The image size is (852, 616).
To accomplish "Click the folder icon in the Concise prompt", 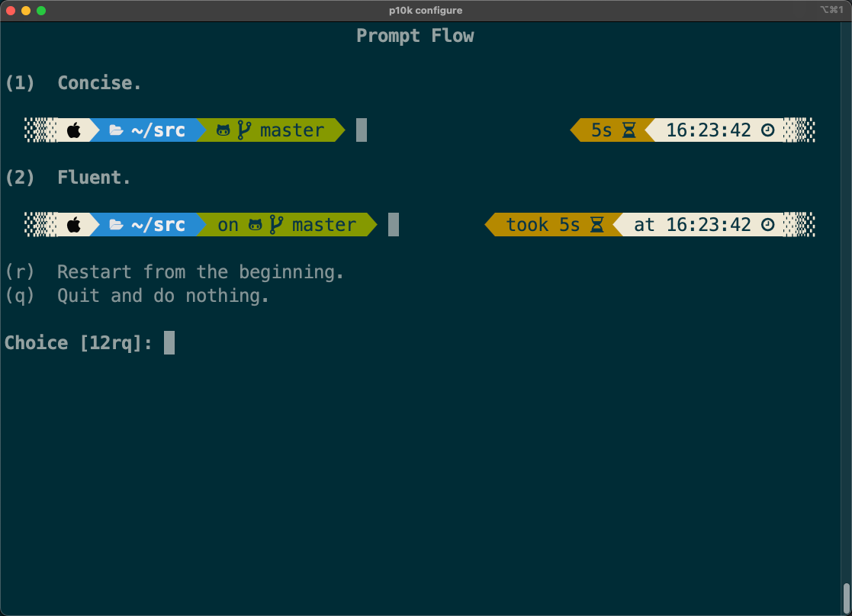I will tap(116, 130).
